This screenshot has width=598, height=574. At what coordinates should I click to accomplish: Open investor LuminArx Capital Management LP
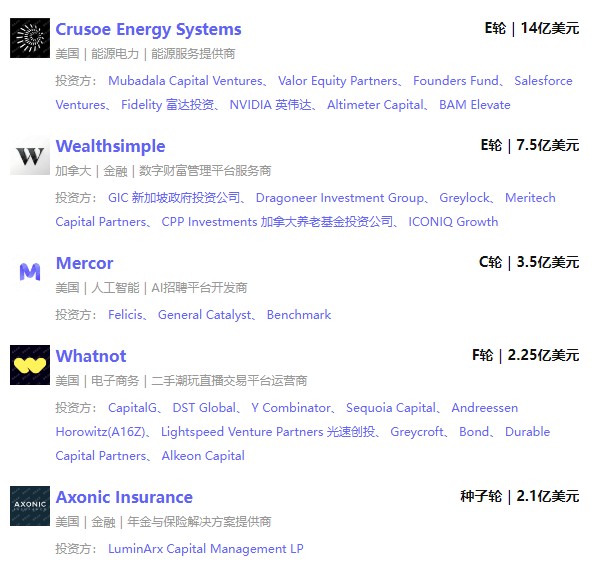click(x=206, y=549)
